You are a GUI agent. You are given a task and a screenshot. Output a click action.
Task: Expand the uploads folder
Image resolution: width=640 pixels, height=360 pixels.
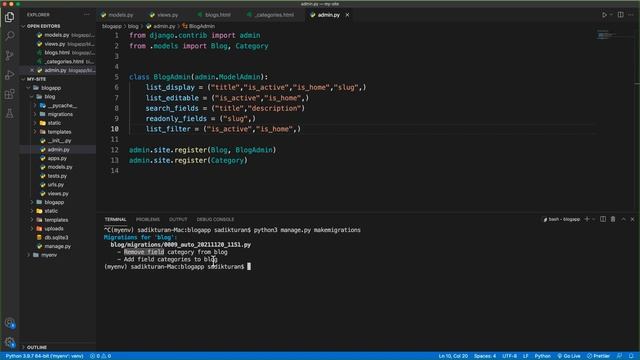[32, 229]
